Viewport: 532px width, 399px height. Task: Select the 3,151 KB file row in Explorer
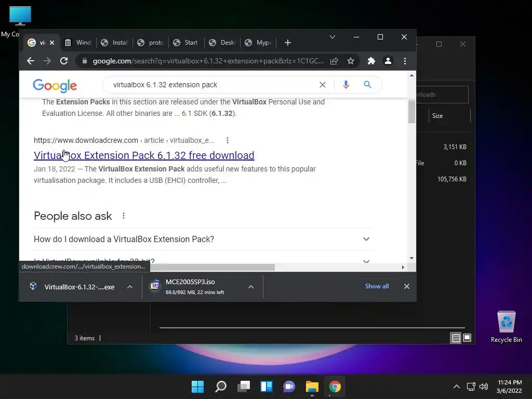point(443,147)
